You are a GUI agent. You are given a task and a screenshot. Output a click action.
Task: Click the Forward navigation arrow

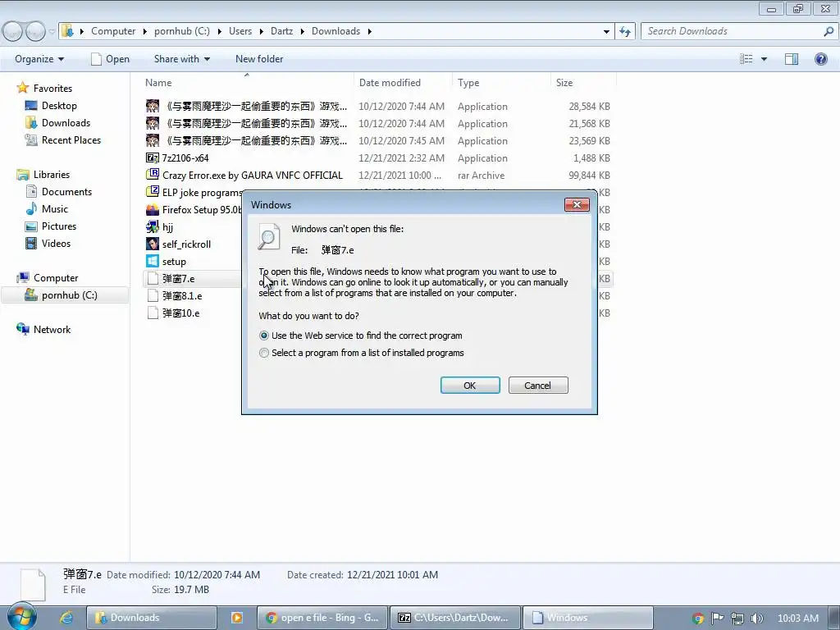35,32
